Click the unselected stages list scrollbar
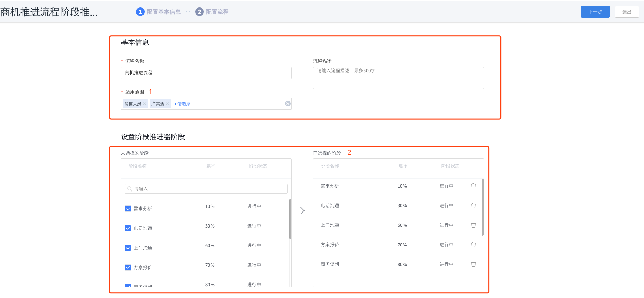The width and height of the screenshot is (644, 298). [x=290, y=219]
